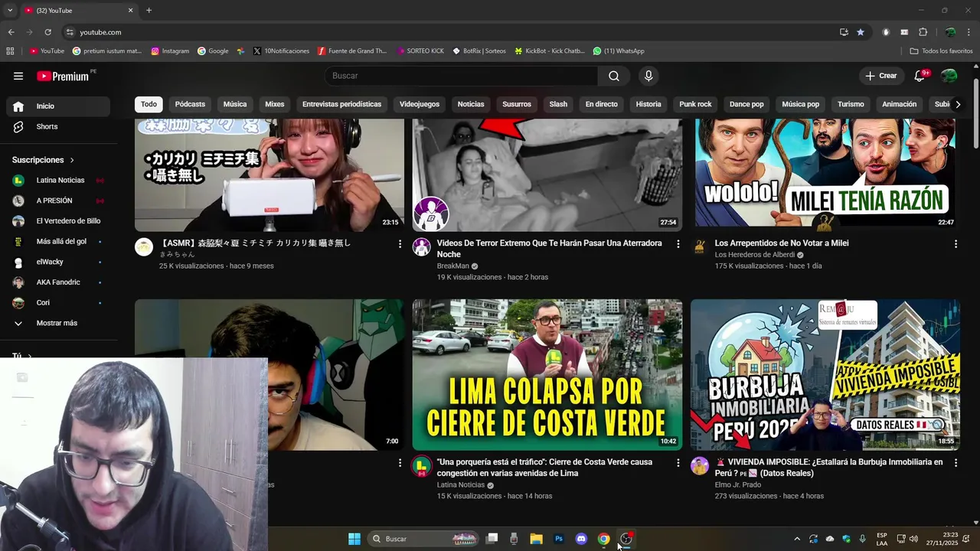The height and width of the screenshot is (551, 980).
Task: Play the BURBUJA INMOBILIARIA thumbnail
Action: [x=825, y=374]
